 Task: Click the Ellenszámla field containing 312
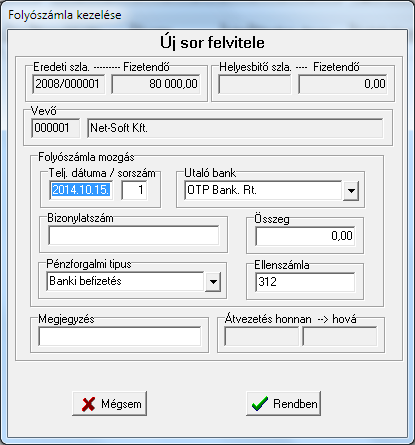(305, 282)
